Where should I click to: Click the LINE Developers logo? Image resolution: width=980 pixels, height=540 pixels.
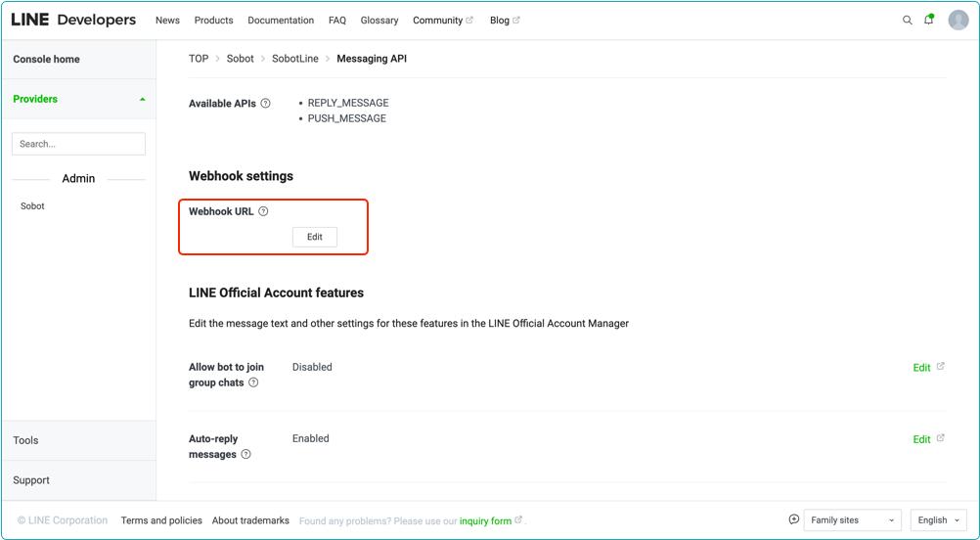coord(73,20)
